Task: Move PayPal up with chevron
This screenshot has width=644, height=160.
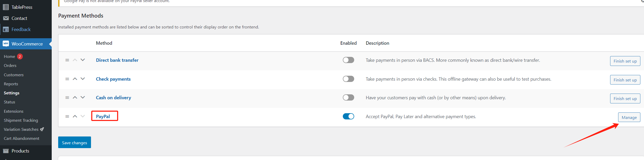Action: point(75,116)
